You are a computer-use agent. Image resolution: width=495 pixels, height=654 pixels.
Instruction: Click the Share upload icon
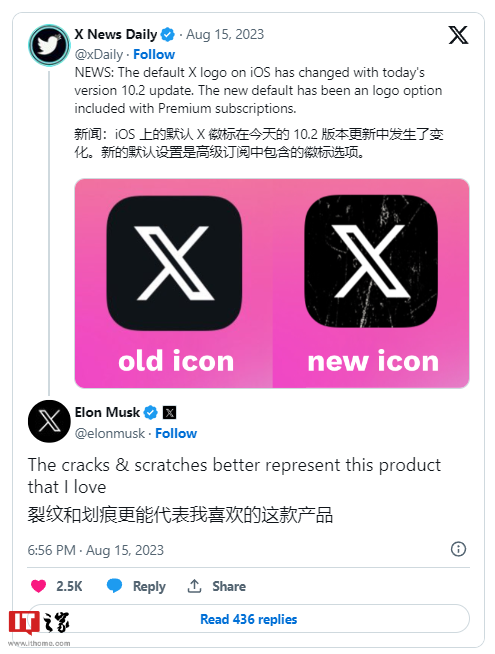tap(194, 586)
